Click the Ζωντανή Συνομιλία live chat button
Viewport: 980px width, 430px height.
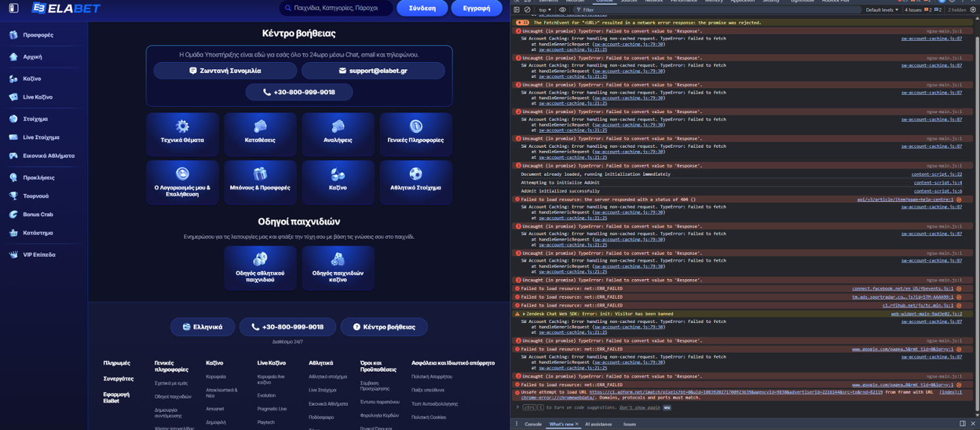[x=225, y=71]
